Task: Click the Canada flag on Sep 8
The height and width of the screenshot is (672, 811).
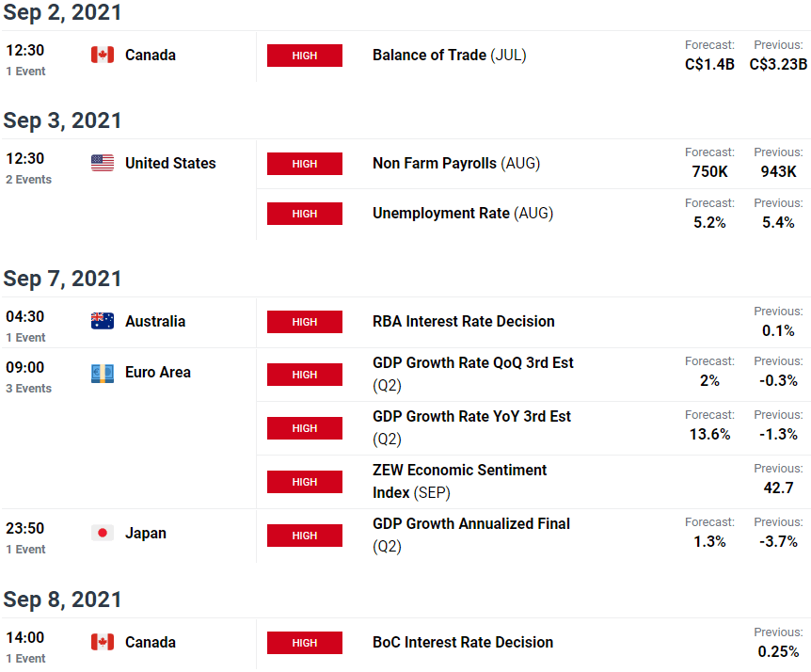Action: (x=103, y=642)
